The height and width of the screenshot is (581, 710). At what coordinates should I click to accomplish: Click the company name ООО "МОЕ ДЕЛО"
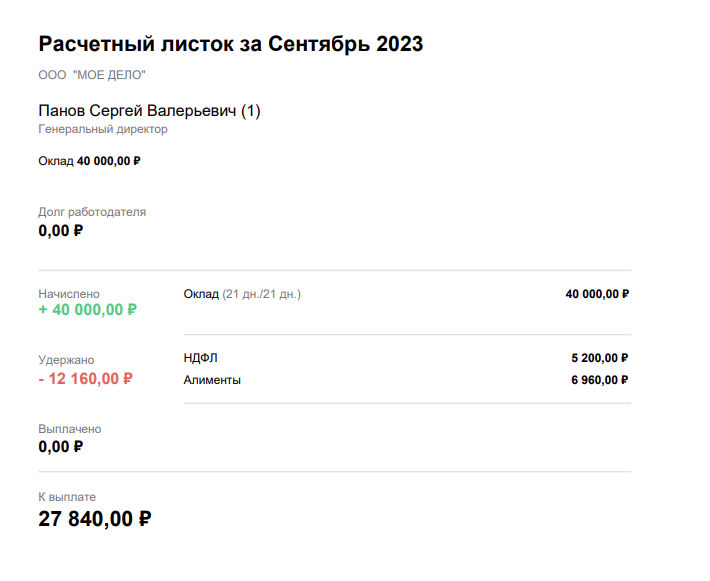coord(92,75)
